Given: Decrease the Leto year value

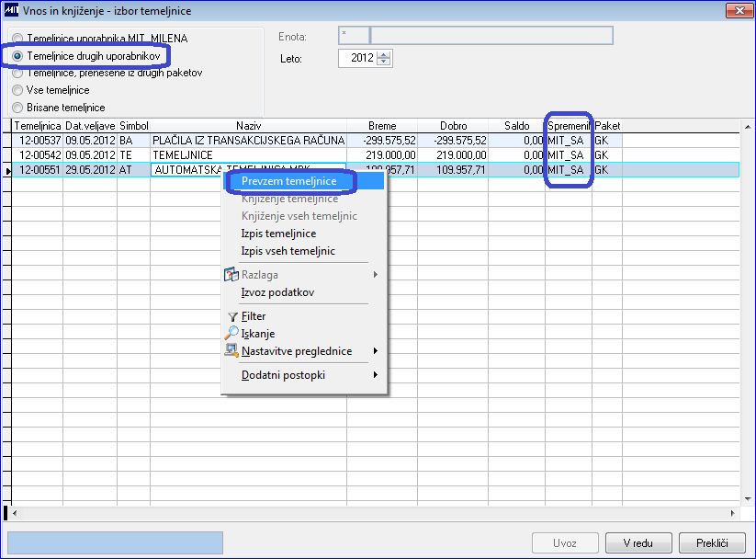Looking at the screenshot, I should point(384,62).
